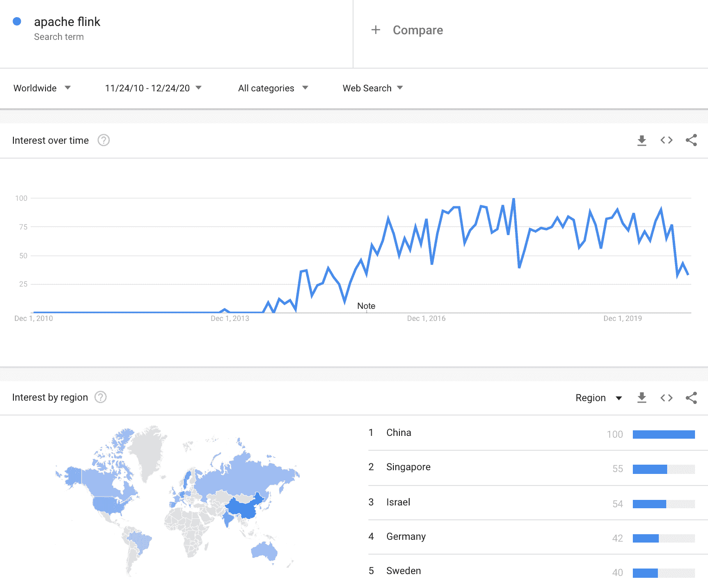Screen dimensions: 708x588
Task: Share the Interest over time chart
Action: tap(691, 140)
